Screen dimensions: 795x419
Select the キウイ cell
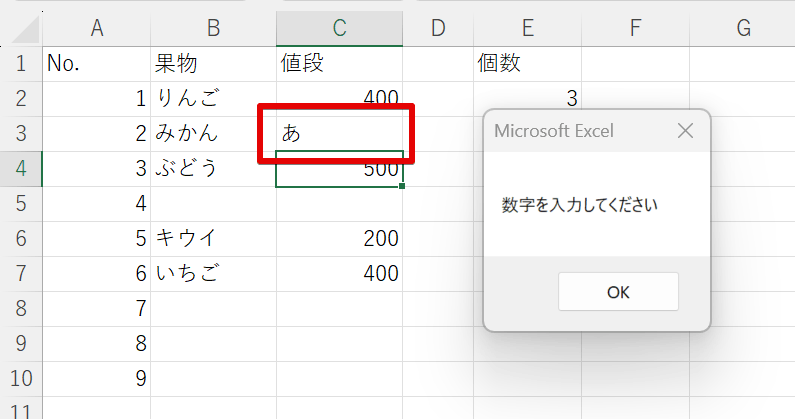(x=213, y=239)
